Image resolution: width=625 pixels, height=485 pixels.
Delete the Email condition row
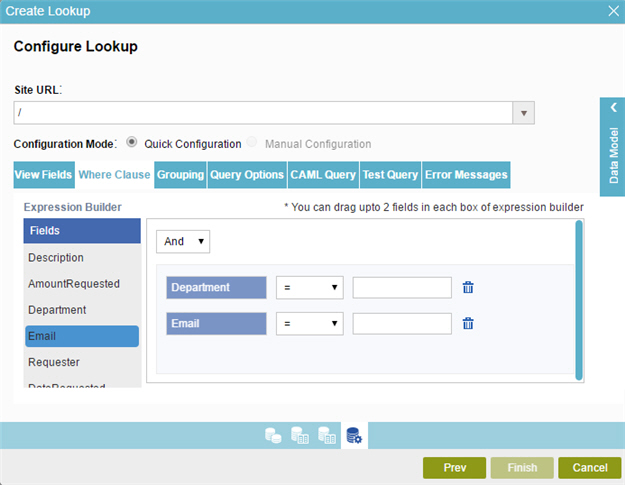coord(468,324)
